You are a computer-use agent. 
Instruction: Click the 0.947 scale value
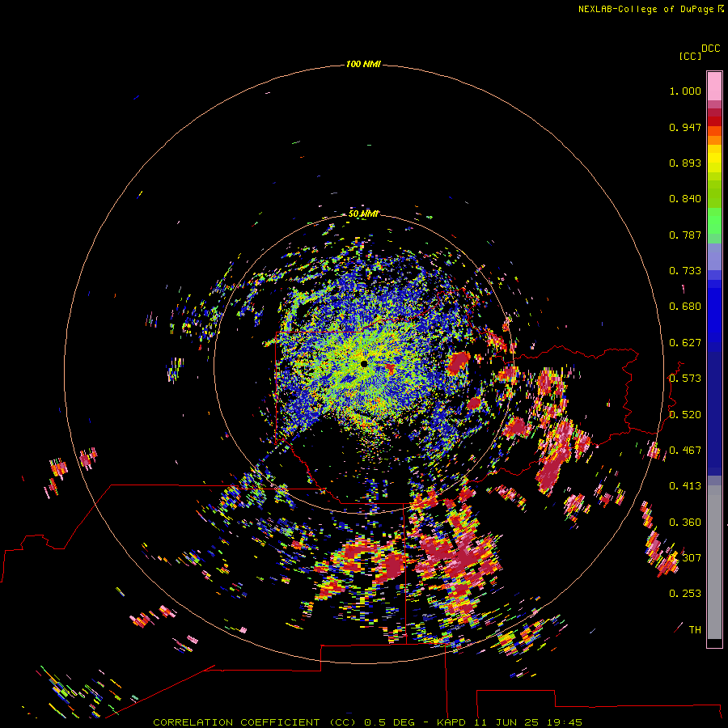coord(685,127)
